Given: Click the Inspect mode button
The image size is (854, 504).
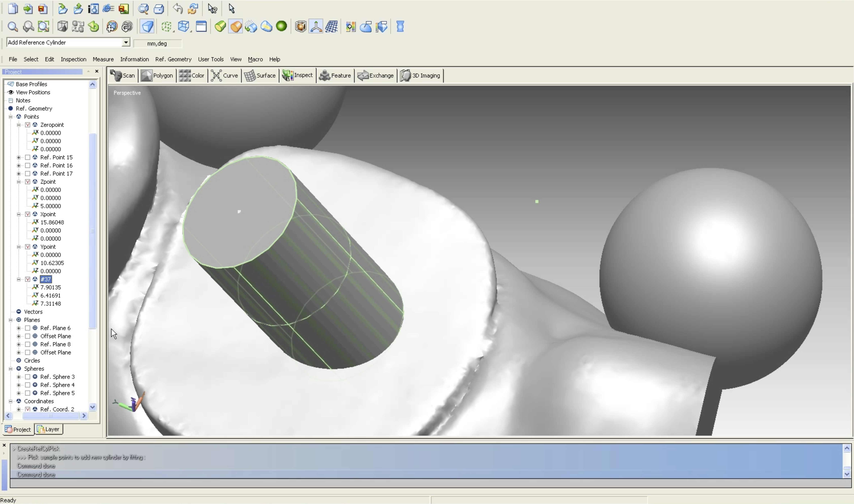Looking at the screenshot, I should 298,75.
